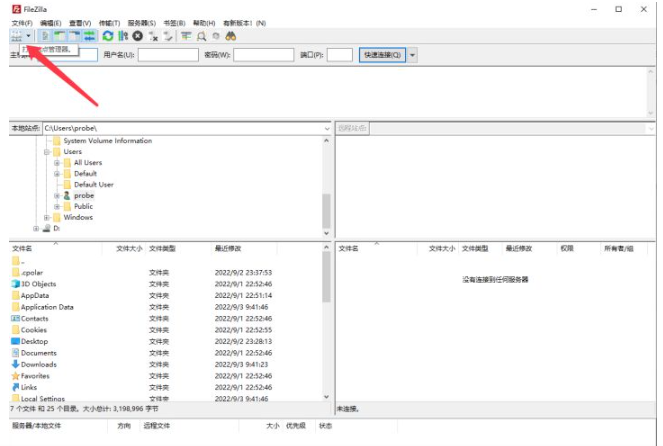Open the local site path dropdown
Image resolution: width=663 pixels, height=446 pixels.
[x=327, y=129]
